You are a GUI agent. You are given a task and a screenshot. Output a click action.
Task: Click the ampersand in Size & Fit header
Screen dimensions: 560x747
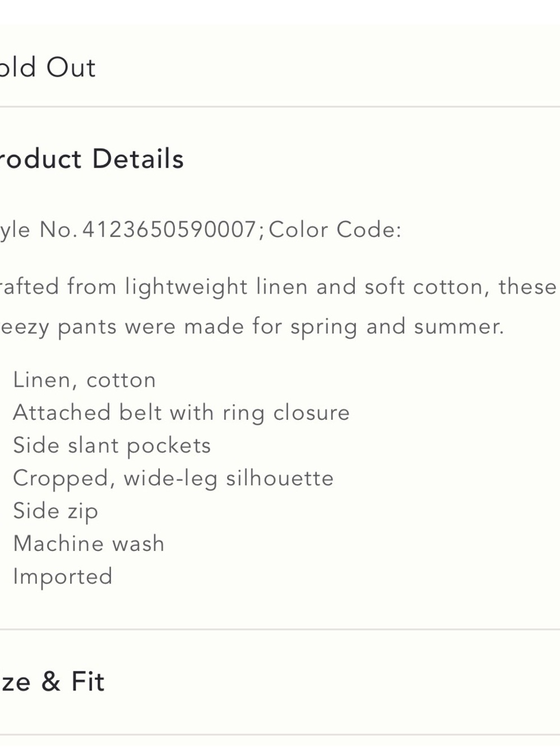click(50, 681)
